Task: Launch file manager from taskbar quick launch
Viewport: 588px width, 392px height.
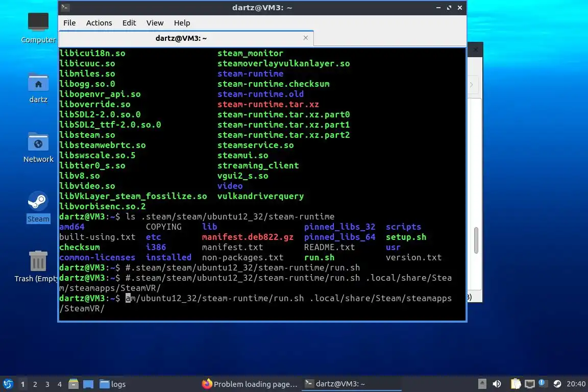Action: click(x=73, y=384)
